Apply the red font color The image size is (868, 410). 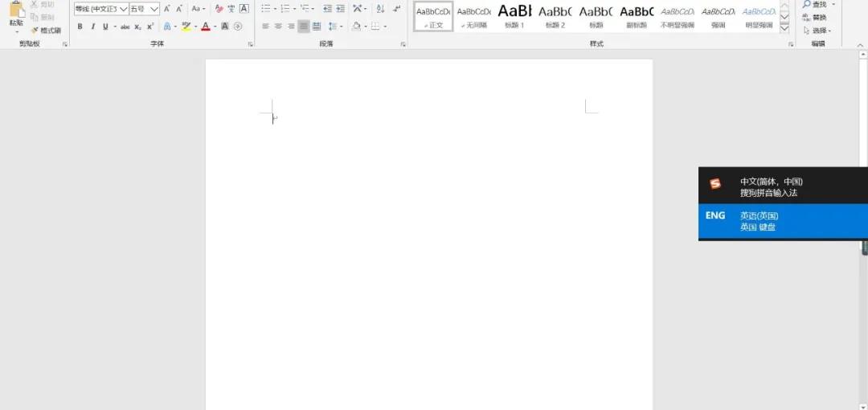(x=206, y=27)
